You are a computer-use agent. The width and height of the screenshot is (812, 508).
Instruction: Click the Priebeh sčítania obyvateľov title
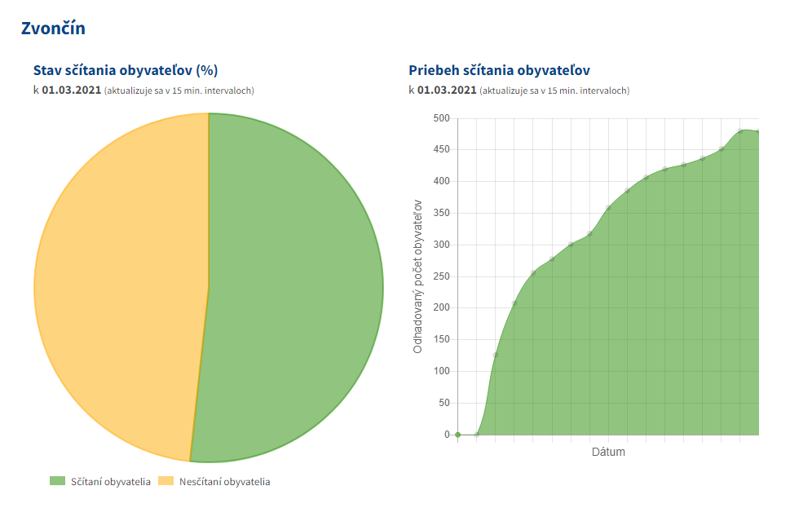click(x=499, y=70)
